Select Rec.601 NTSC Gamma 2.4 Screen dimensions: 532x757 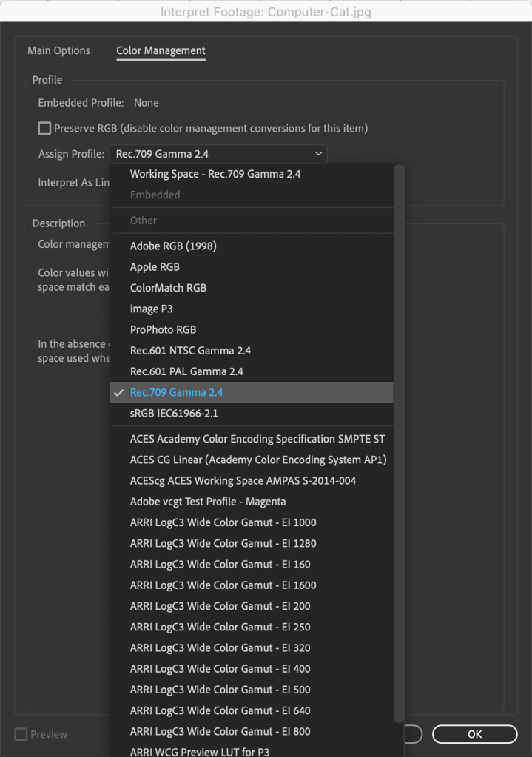(x=190, y=351)
